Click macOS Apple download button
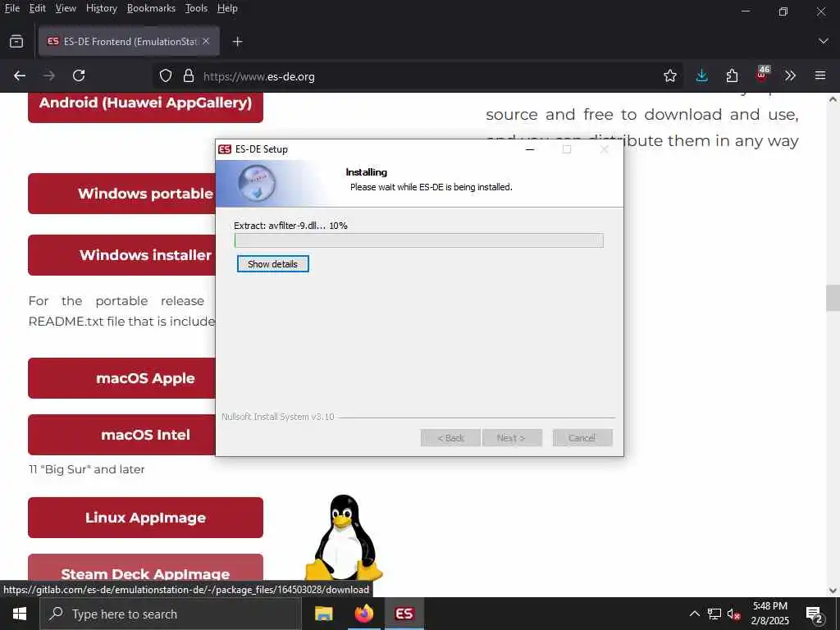This screenshot has height=630, width=840. (122, 378)
